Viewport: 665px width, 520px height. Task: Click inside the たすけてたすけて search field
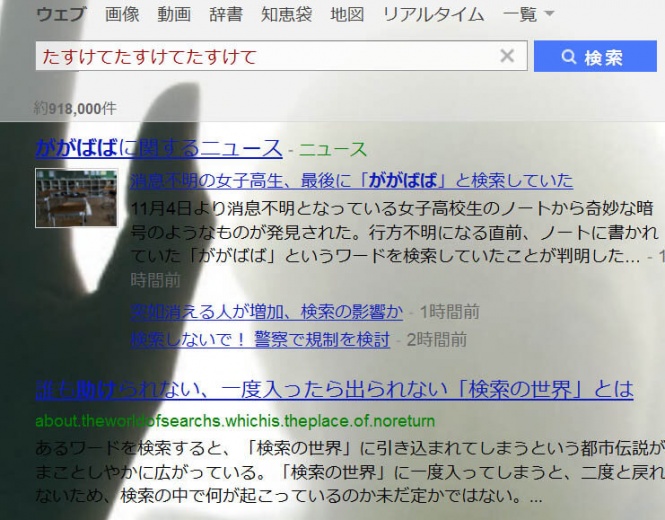click(x=267, y=56)
